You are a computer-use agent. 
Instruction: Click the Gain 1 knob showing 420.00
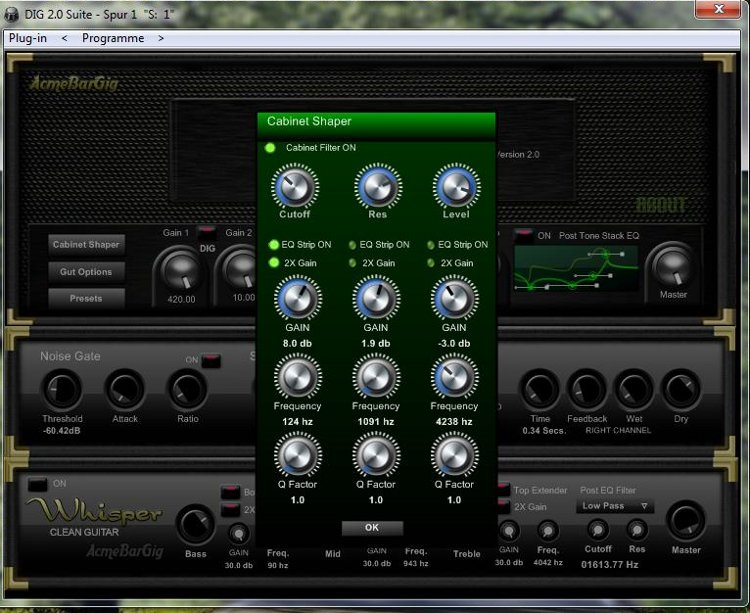pos(181,271)
